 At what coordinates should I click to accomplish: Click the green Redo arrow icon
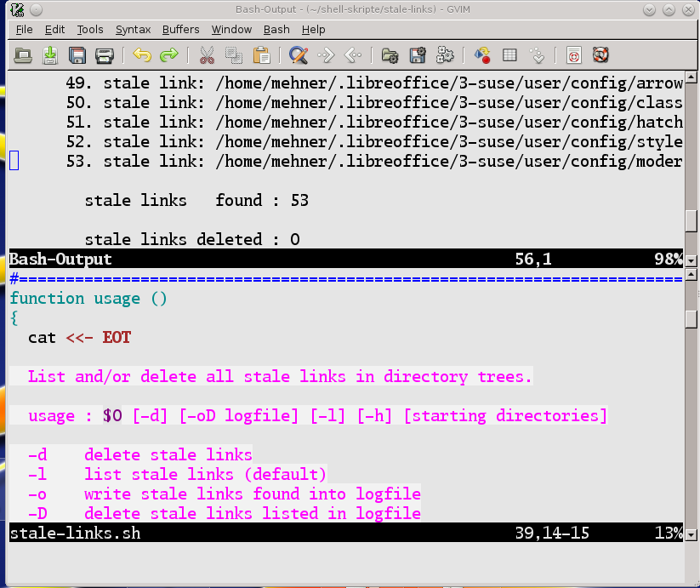point(169,55)
